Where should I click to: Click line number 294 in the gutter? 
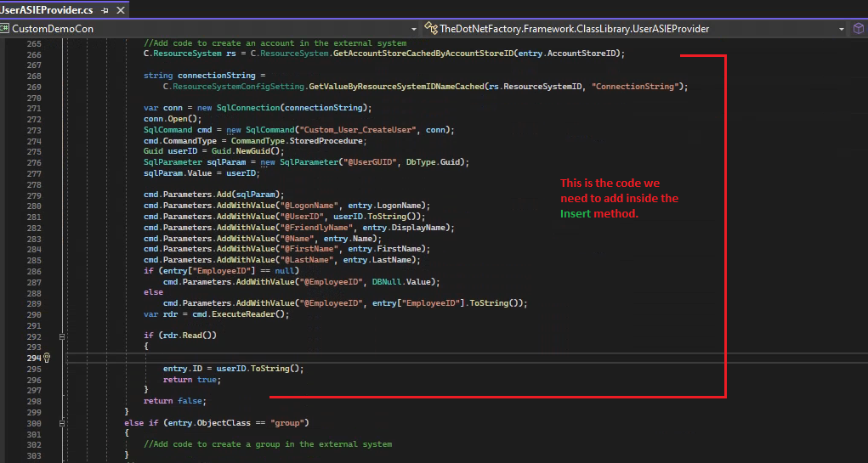pyautogui.click(x=34, y=358)
